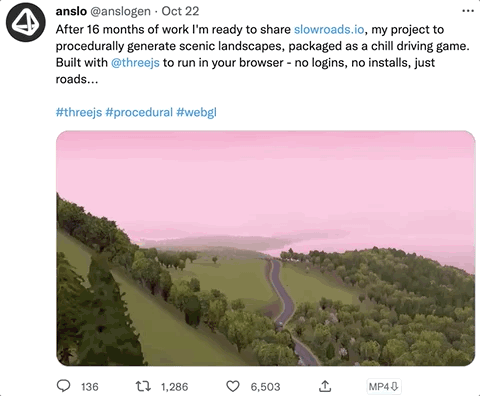View the 1,286 retweets count

tap(174, 387)
